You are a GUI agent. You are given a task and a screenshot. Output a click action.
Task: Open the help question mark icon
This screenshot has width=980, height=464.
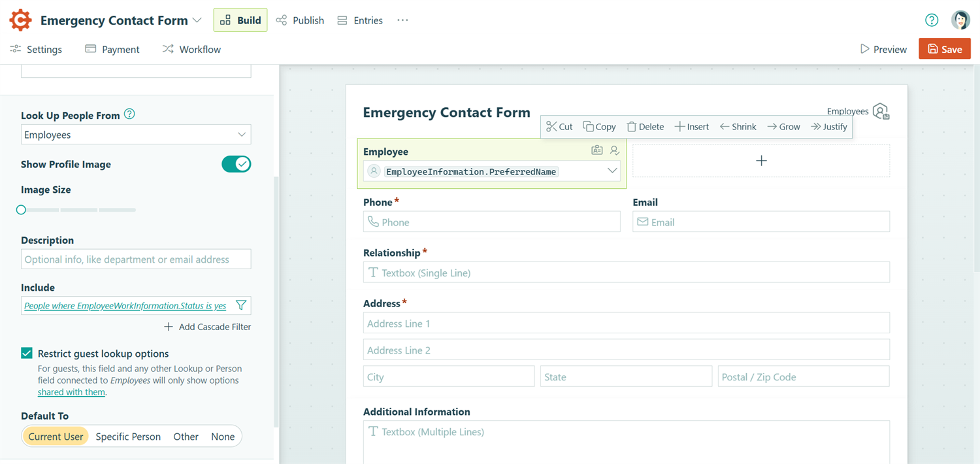pyautogui.click(x=932, y=20)
